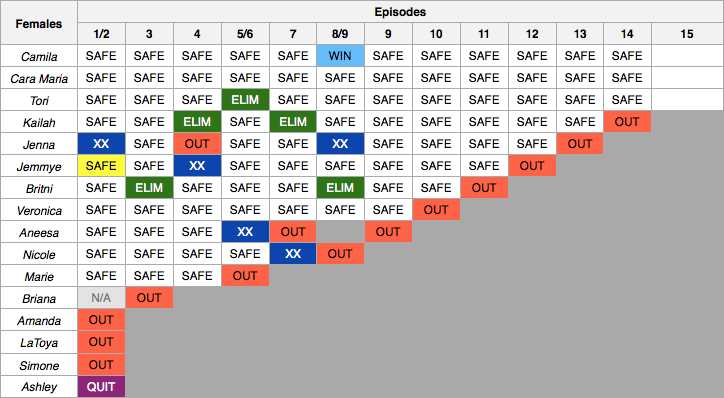The image size is (724, 398).
Task: Select Tori's green ELIM cell in episode 5/6
Action: pos(245,100)
